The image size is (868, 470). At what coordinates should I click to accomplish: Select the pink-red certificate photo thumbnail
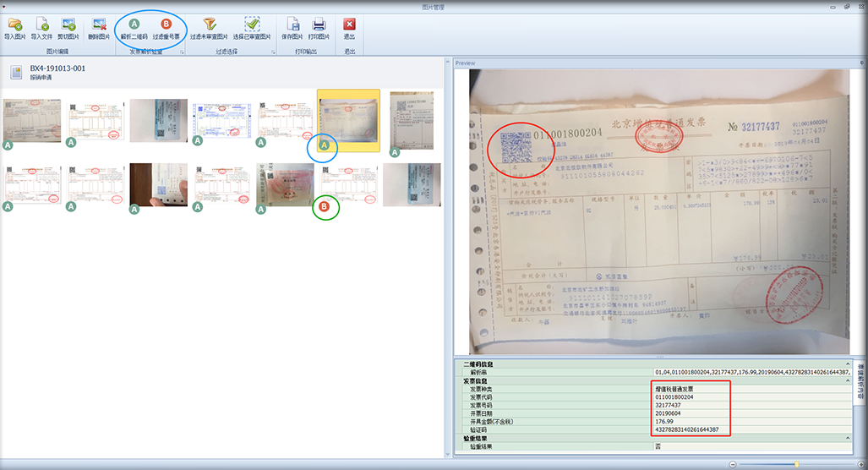coord(285,184)
